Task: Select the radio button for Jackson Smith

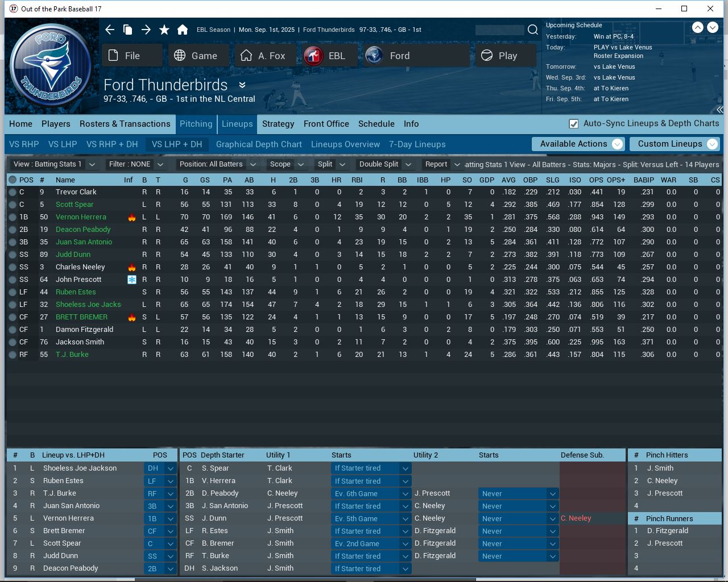Action: (13, 342)
